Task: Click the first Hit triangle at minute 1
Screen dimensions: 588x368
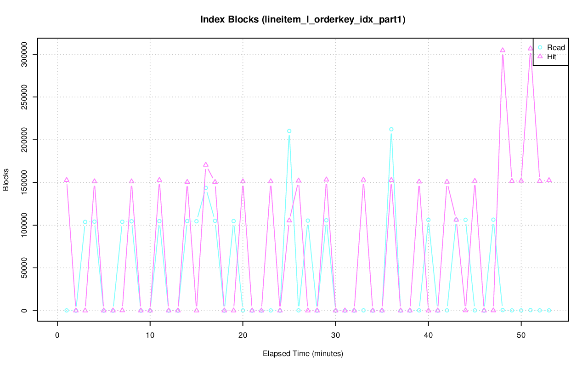Action: (x=67, y=180)
